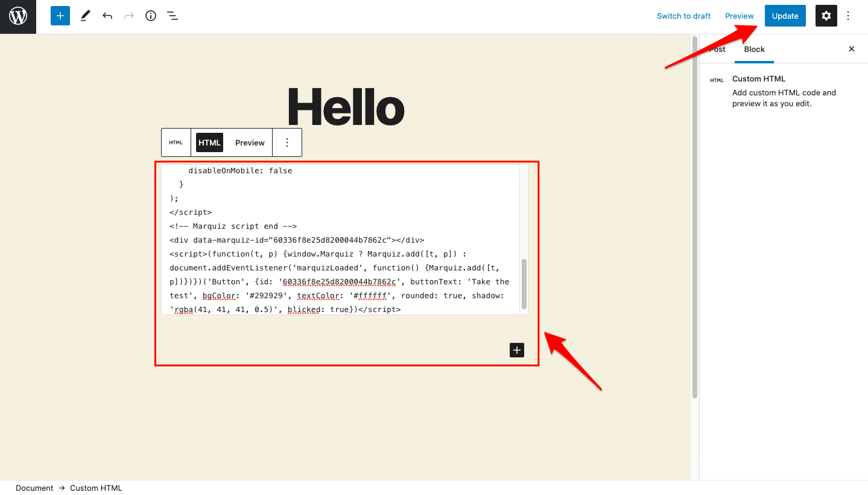
Task: Click the data-marquiz-id div line
Action: pyautogui.click(x=297, y=240)
